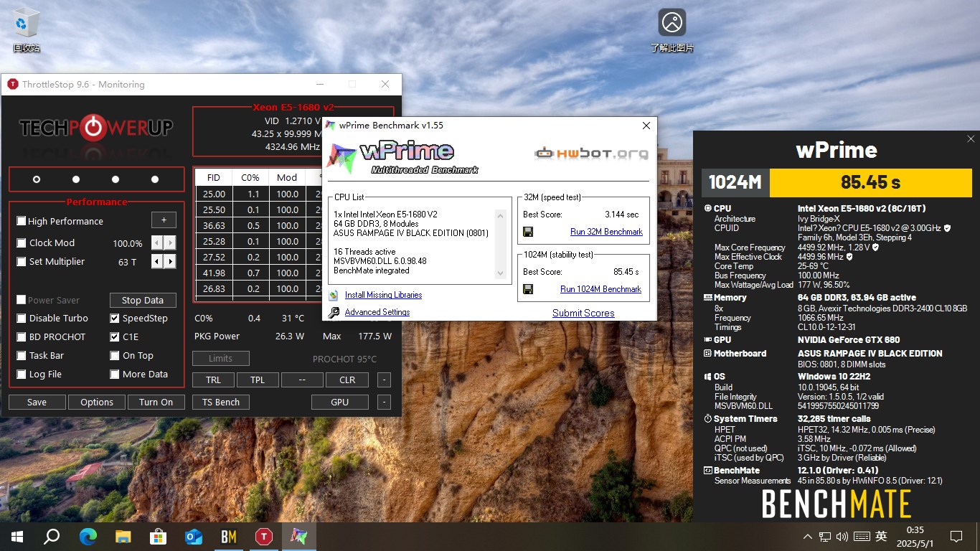
Task: Enable the More Data checkbox
Action: [x=115, y=375]
